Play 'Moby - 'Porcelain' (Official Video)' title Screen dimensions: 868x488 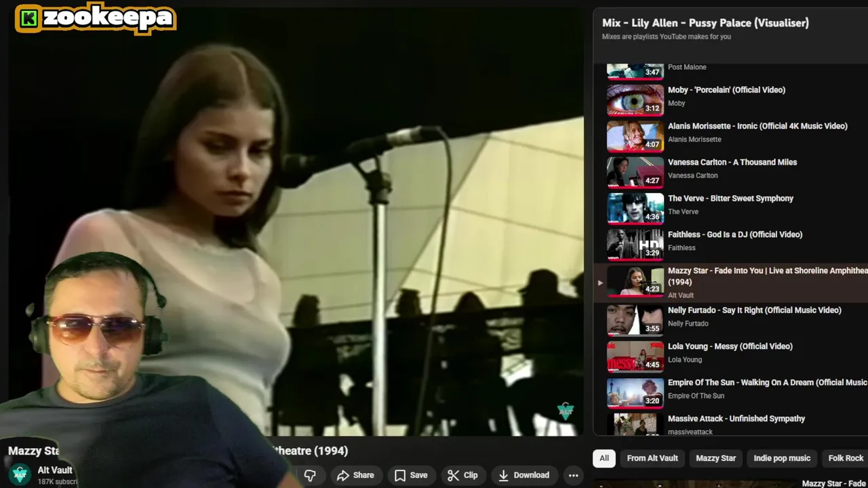pyautogui.click(x=726, y=89)
